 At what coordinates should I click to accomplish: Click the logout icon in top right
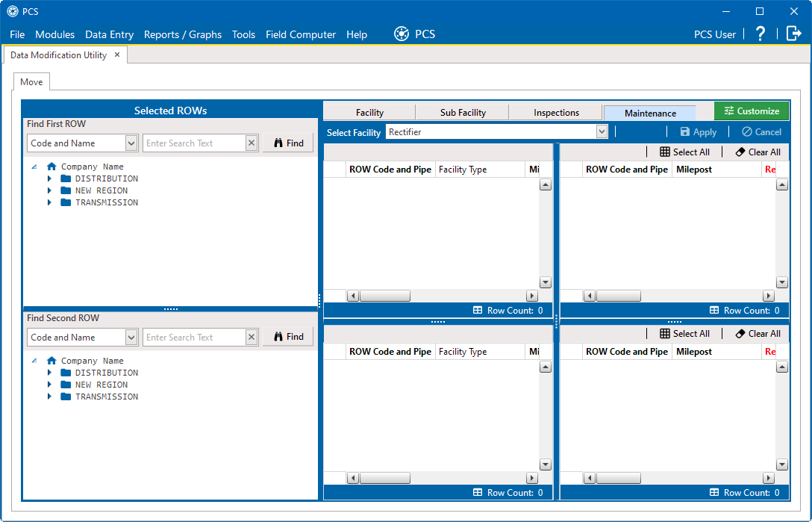tap(793, 34)
